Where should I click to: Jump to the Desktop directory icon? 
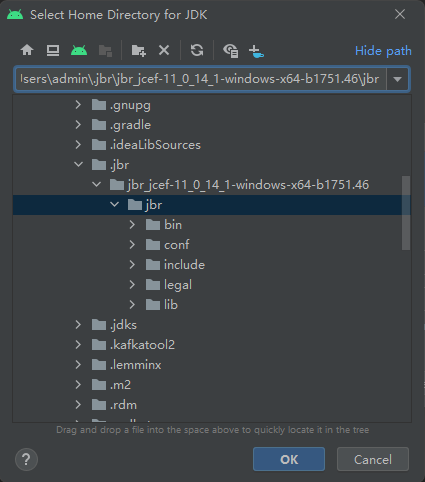[53, 50]
